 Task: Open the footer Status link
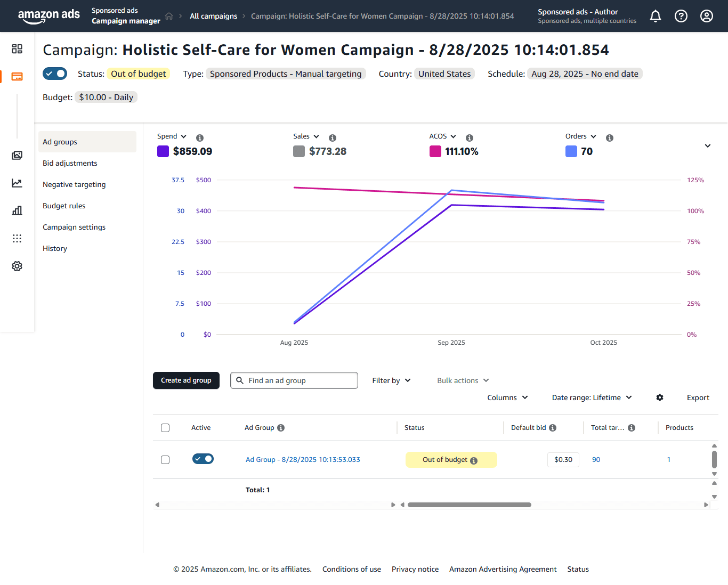pyautogui.click(x=578, y=569)
